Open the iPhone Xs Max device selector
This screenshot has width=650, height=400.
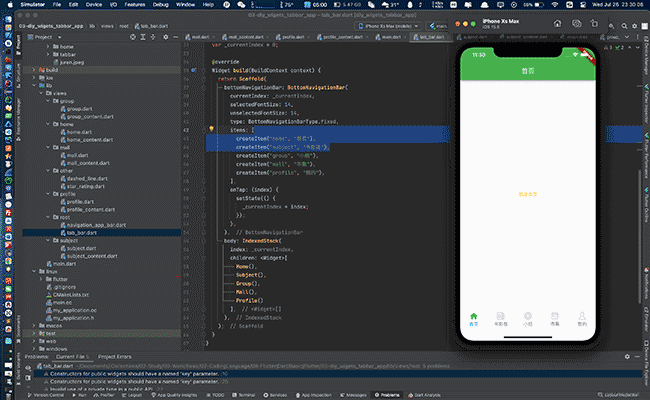click(388, 26)
